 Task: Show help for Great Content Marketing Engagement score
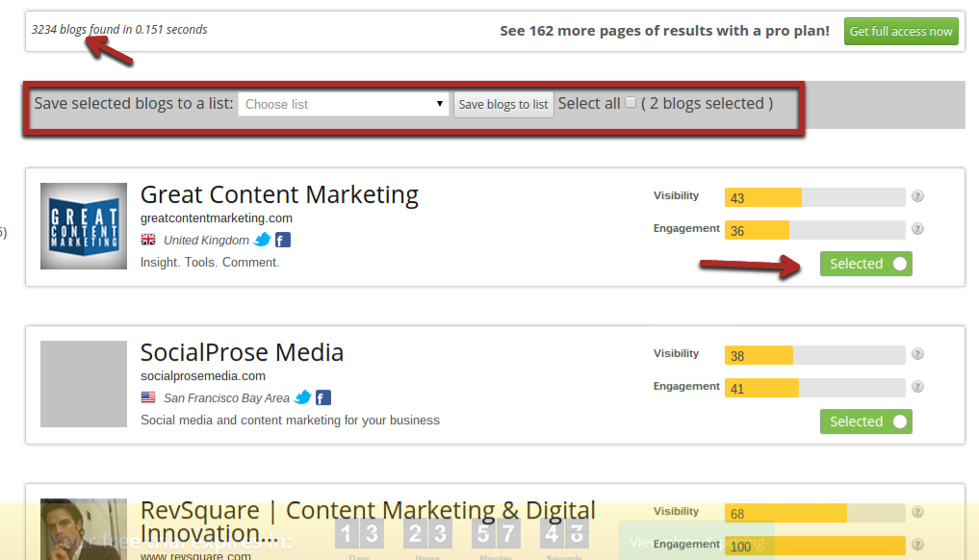click(917, 228)
